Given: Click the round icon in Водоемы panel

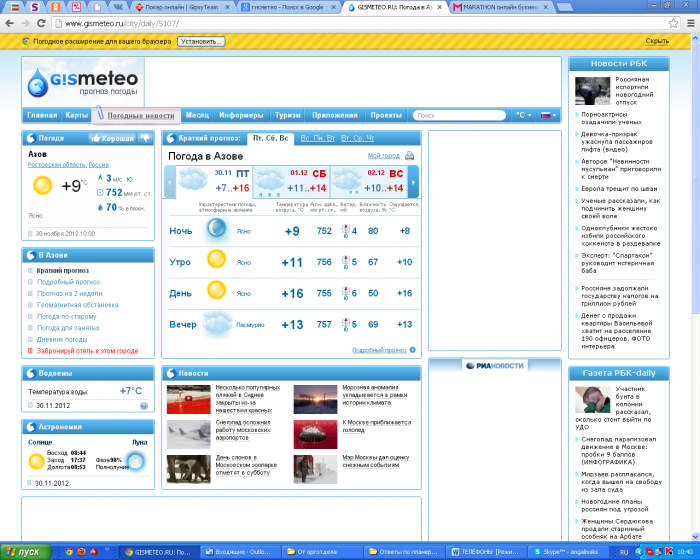Looking at the screenshot, I should (x=144, y=405).
